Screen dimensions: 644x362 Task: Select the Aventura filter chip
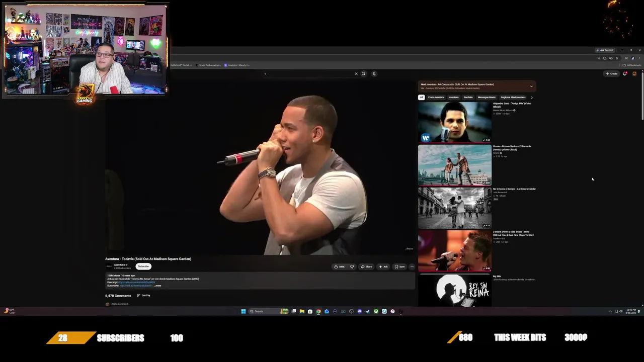(454, 97)
